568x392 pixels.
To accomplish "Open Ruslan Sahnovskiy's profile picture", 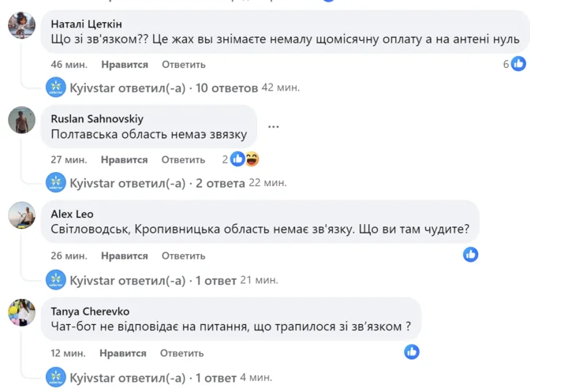I will point(21,120).
